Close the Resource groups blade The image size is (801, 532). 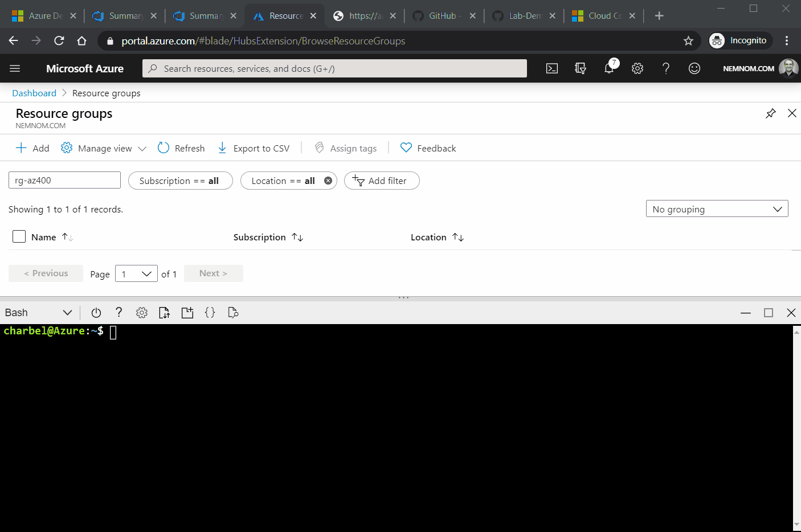[792, 113]
